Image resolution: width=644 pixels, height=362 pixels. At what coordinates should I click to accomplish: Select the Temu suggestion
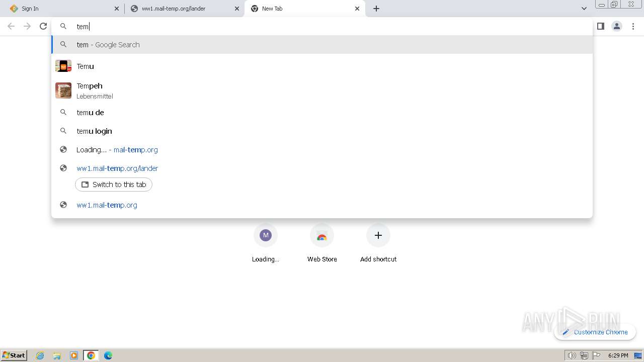tap(322, 66)
